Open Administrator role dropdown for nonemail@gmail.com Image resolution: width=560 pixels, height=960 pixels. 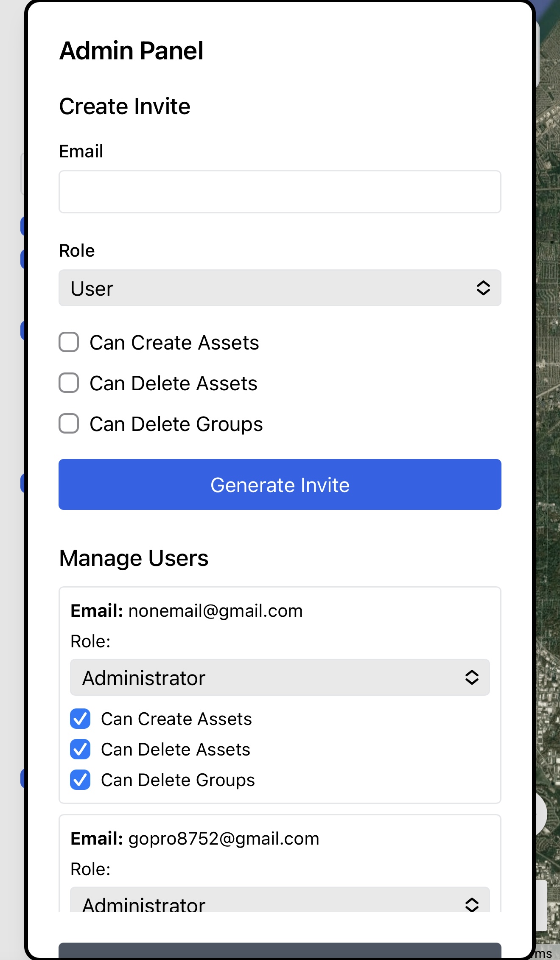click(x=280, y=677)
